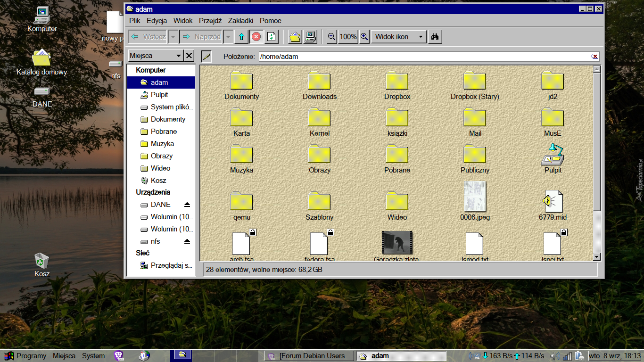Image resolution: width=644 pixels, height=362 pixels.
Task: Close the Miejsca side panel
Action: [x=189, y=56]
